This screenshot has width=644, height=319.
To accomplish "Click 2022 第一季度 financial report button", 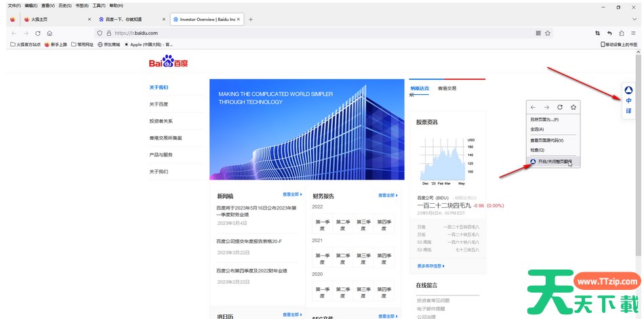I will click(x=323, y=224).
